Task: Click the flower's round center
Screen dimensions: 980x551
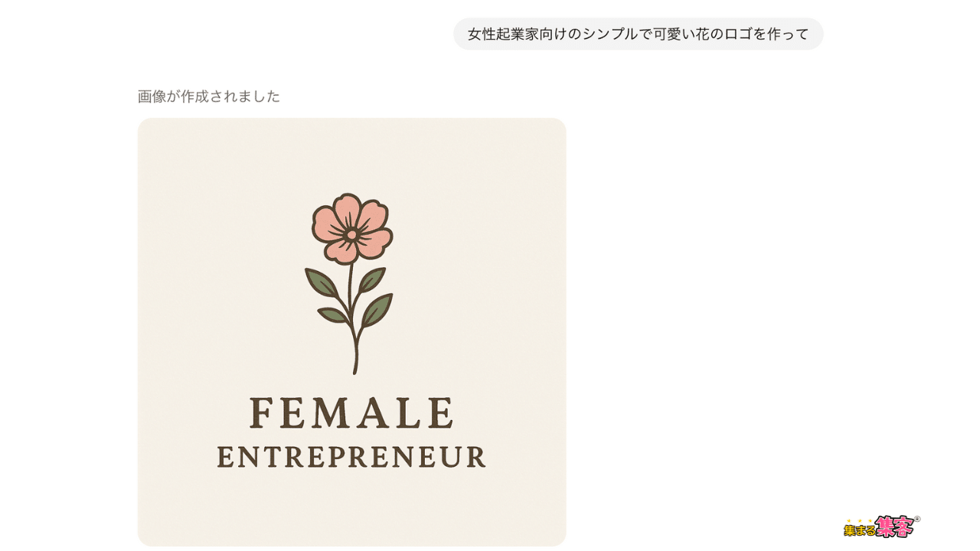Action: pyautogui.click(x=351, y=235)
